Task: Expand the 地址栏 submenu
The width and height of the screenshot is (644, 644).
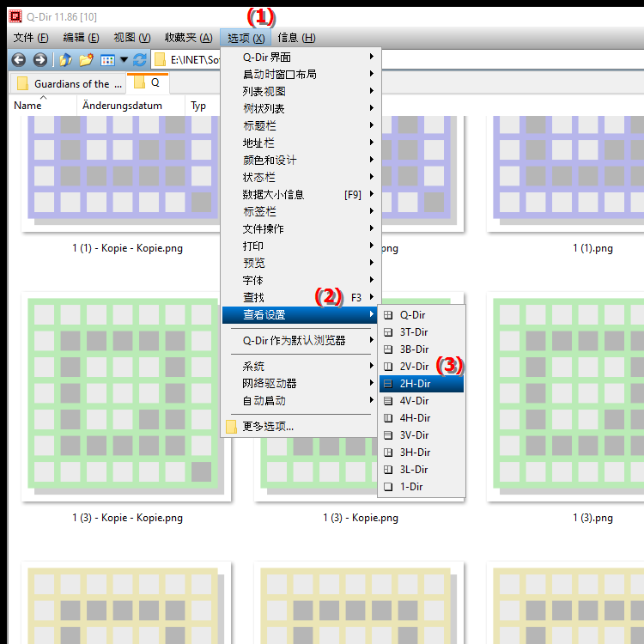Action: click(301, 143)
